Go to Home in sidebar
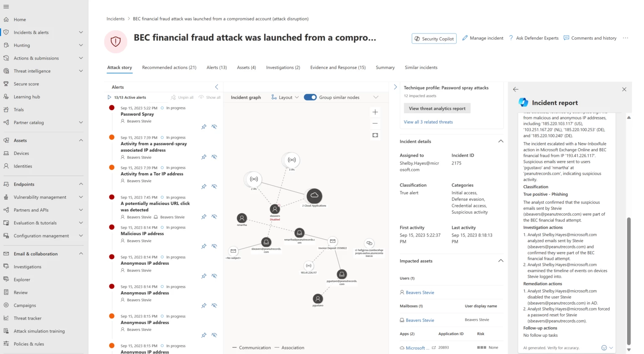The width and height of the screenshot is (644, 354). (20, 19)
